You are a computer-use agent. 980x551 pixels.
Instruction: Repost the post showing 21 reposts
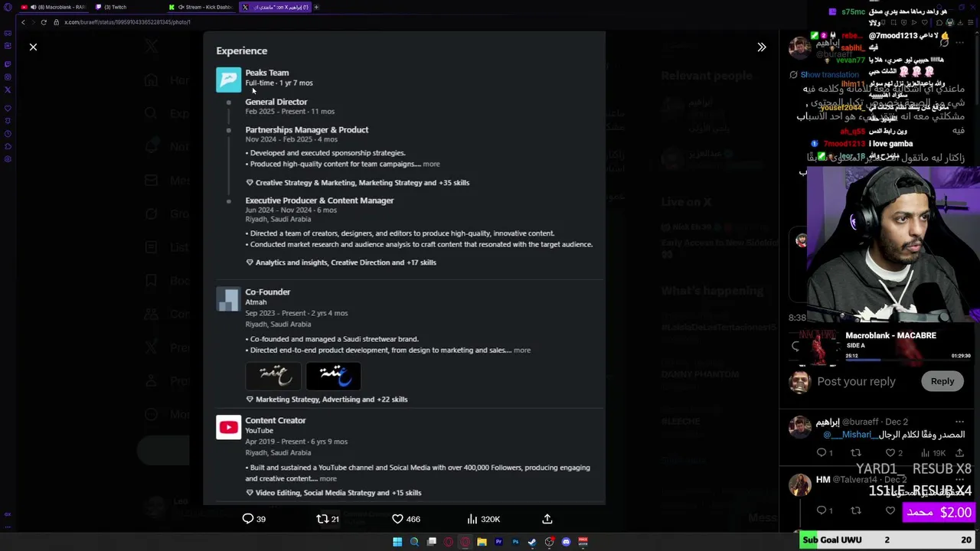(328, 519)
